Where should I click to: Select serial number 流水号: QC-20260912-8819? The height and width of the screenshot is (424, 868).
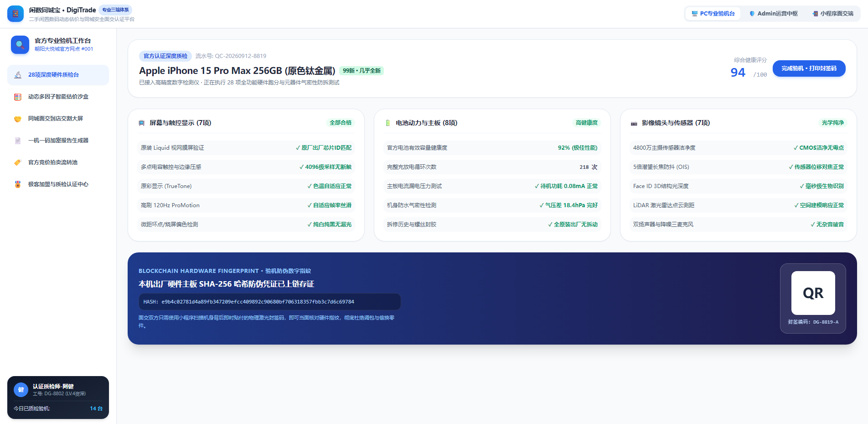[231, 56]
